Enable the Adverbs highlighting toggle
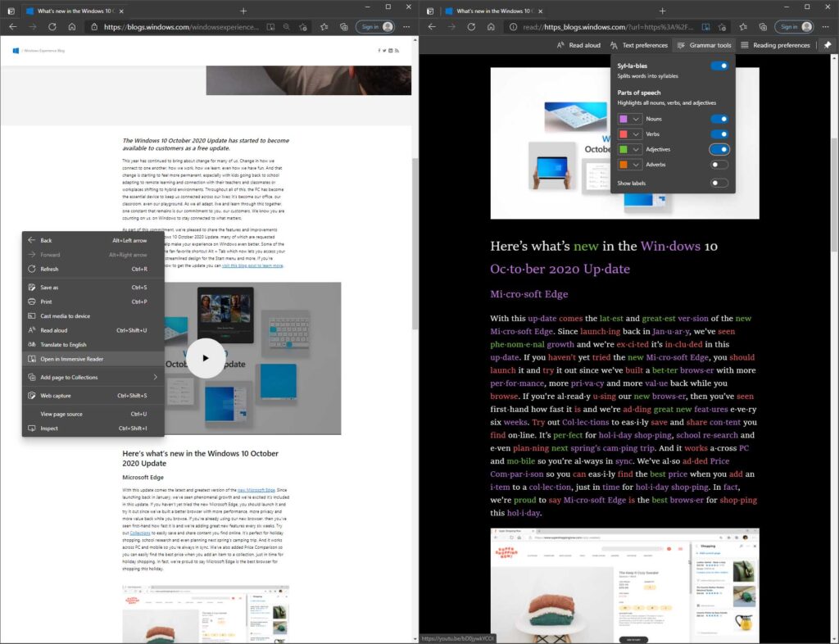The height and width of the screenshot is (644, 839). click(x=719, y=164)
